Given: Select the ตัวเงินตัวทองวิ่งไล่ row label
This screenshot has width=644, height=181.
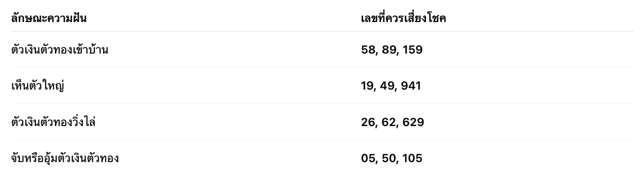Looking at the screenshot, I should click(53, 122).
